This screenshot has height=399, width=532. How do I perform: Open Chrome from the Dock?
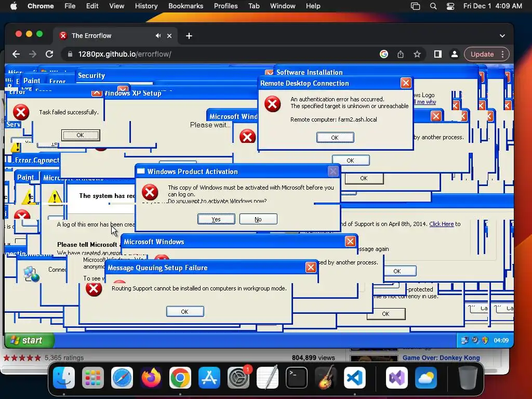pos(180,378)
